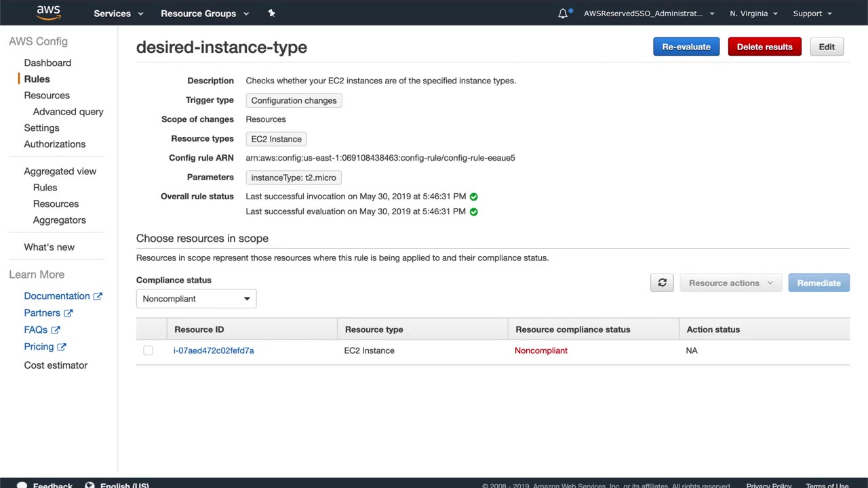Click external link icon beside Pricing
The image size is (868, 488).
62,347
